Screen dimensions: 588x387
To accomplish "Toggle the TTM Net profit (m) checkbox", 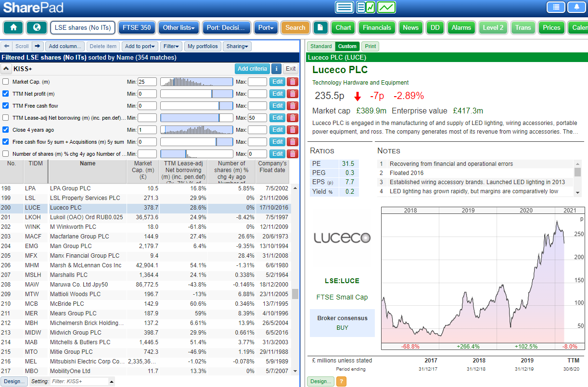I will (6, 94).
